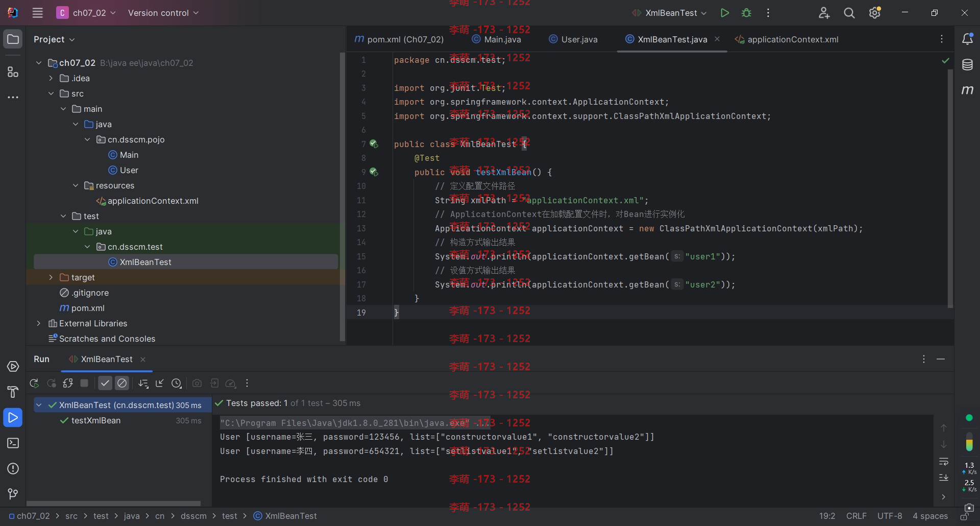The image size is (980, 526).
Task: Open the Project tool window
Action: click(x=13, y=39)
